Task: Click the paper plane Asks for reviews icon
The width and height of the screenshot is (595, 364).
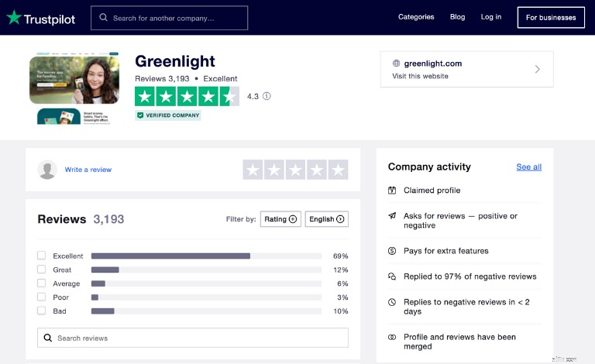Action: click(392, 216)
